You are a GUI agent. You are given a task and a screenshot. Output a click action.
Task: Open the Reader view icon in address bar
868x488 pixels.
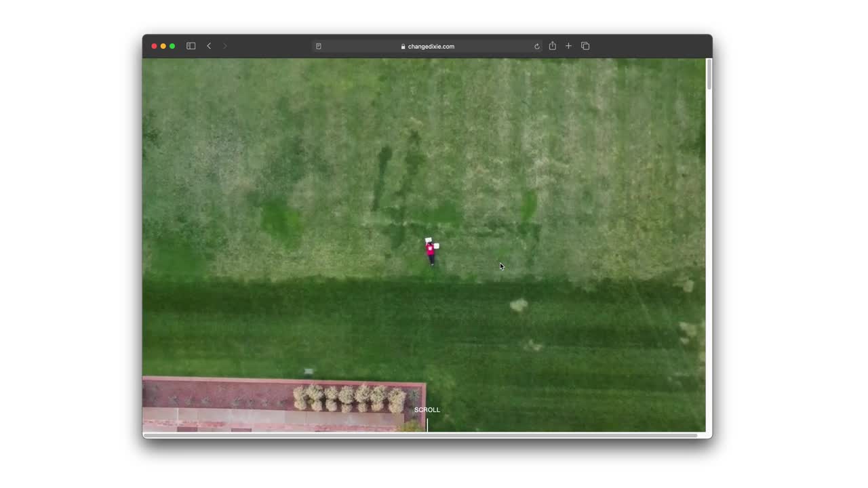[319, 46]
